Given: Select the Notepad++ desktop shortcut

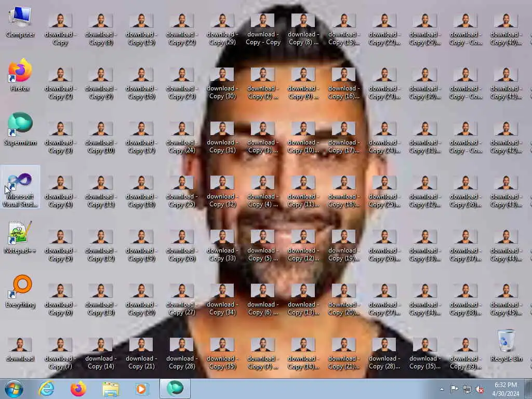Looking at the screenshot, I should pyautogui.click(x=20, y=237).
